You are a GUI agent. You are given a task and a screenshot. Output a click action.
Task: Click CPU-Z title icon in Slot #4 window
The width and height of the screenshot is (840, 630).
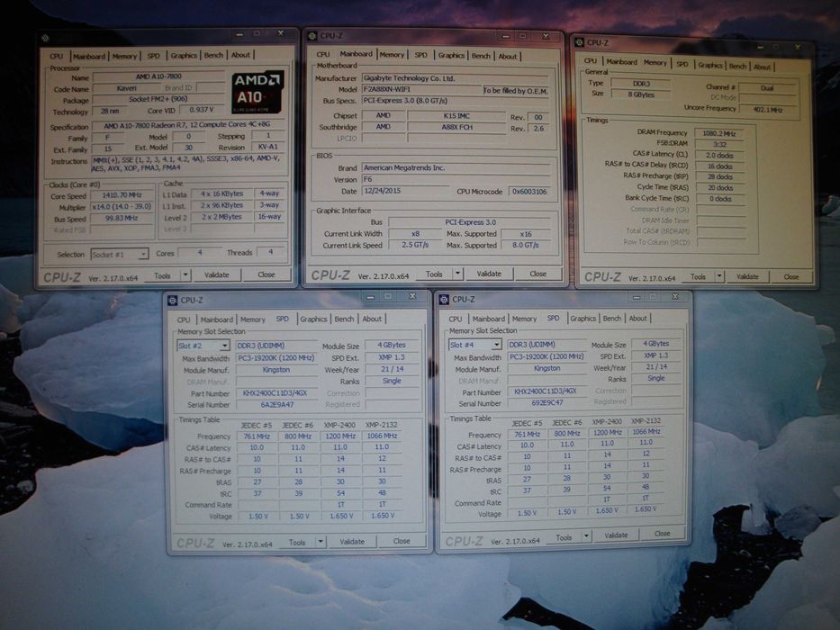444,299
